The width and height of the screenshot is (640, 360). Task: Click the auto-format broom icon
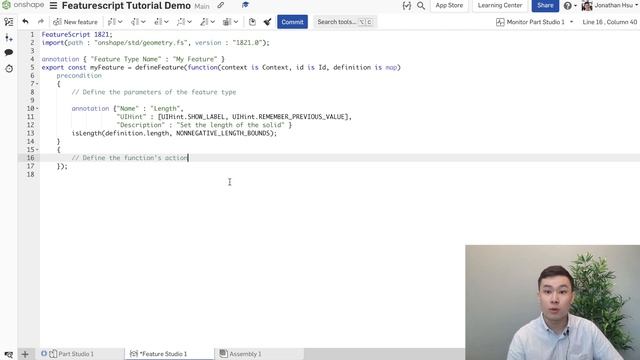click(x=267, y=22)
